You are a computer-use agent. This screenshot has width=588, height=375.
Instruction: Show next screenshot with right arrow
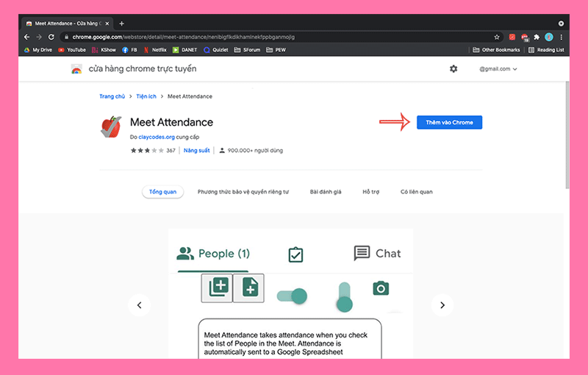click(x=442, y=305)
